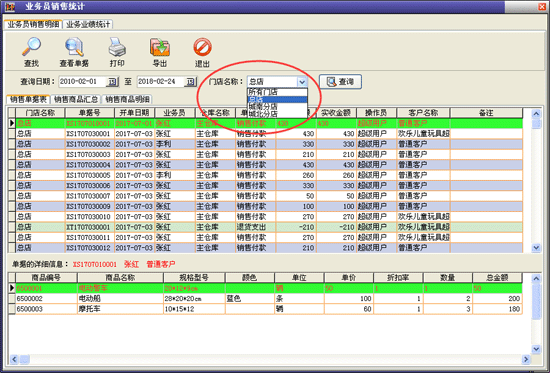Click the 总金额 column header

pos(497,278)
